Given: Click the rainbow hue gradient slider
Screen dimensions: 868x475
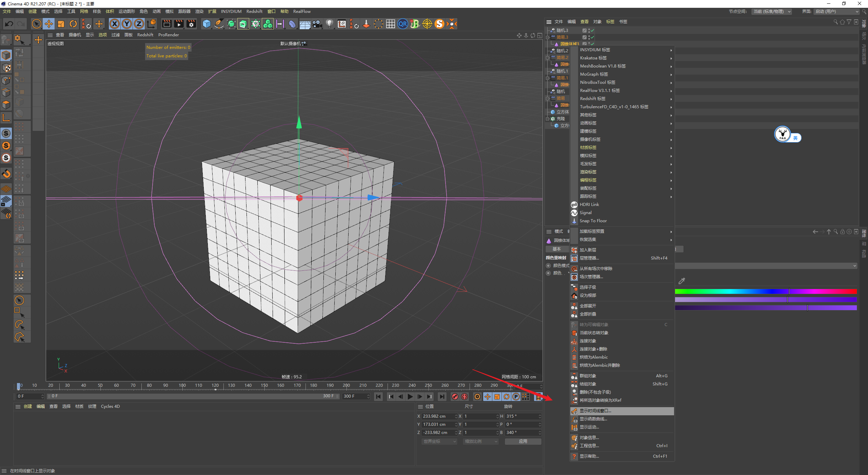Looking at the screenshot, I should (x=766, y=291).
